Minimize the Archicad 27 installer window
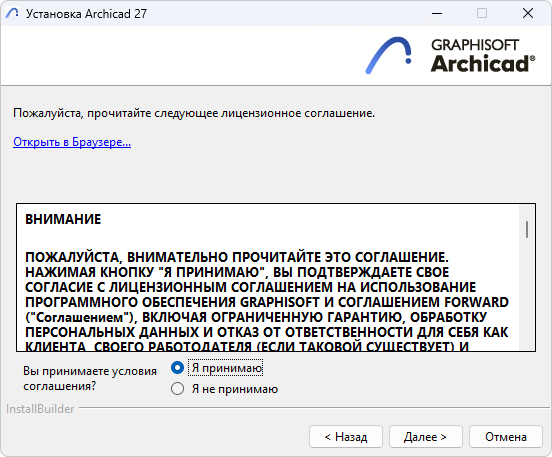The height and width of the screenshot is (457, 552). (437, 13)
